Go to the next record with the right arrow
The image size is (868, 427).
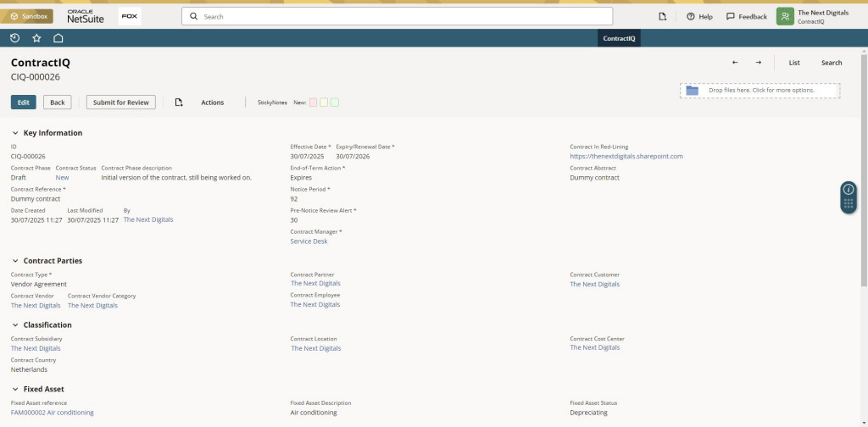[x=759, y=63]
